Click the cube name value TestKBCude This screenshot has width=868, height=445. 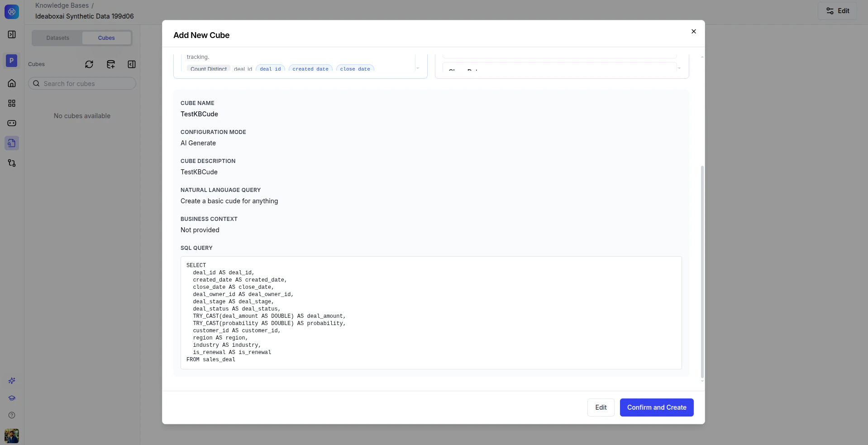199,114
